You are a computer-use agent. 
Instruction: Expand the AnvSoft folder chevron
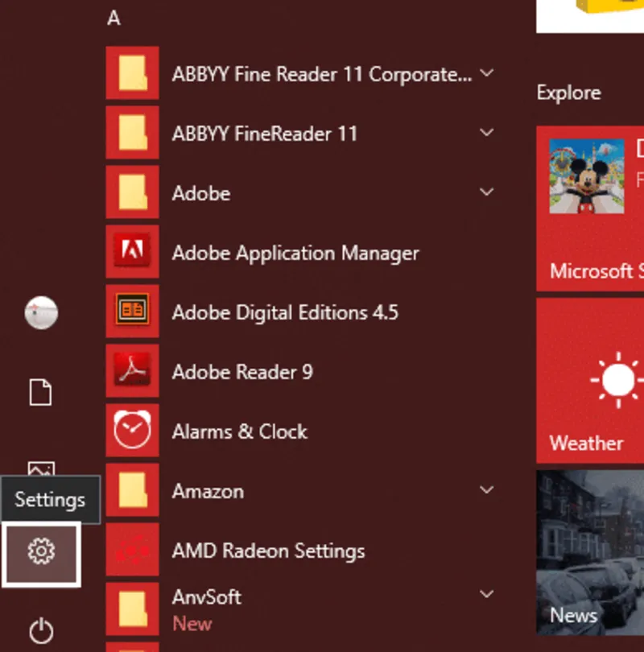pos(486,595)
